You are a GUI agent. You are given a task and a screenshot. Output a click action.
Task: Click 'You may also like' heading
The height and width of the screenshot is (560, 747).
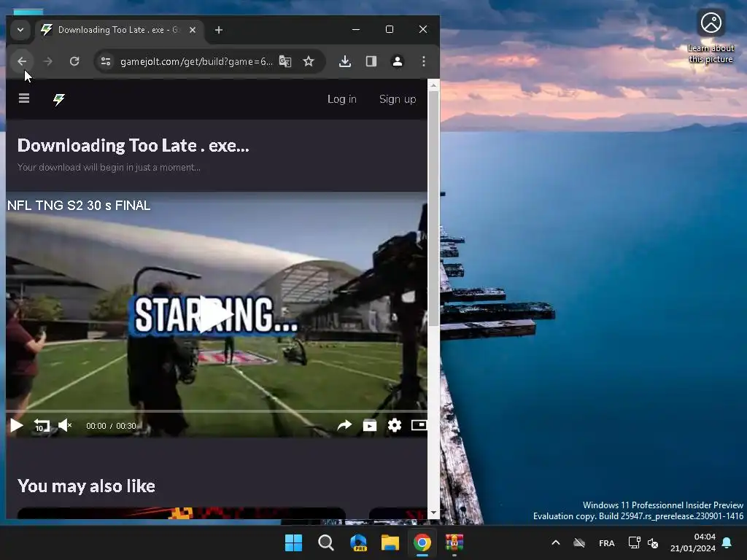coord(86,486)
